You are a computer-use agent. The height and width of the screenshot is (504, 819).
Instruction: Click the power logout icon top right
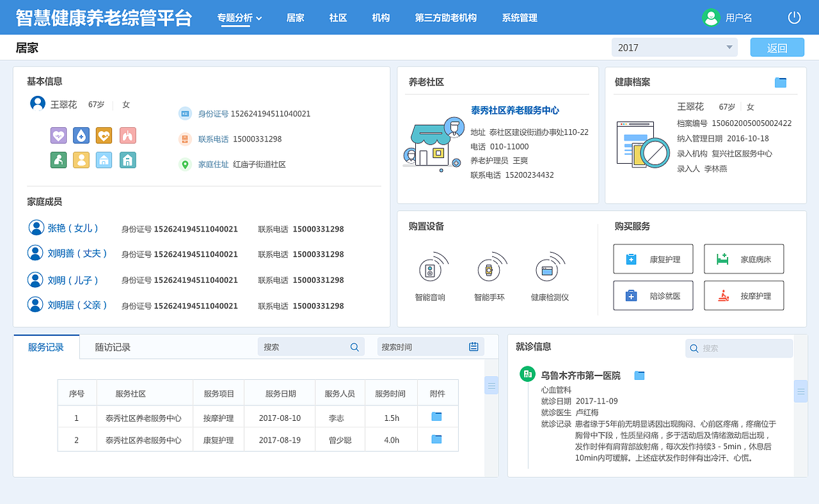point(793,17)
